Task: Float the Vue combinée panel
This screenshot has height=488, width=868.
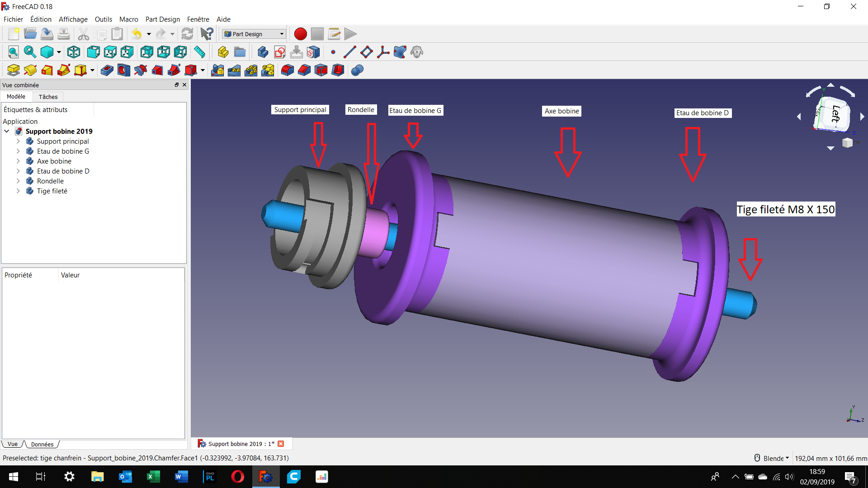Action: coord(177,85)
